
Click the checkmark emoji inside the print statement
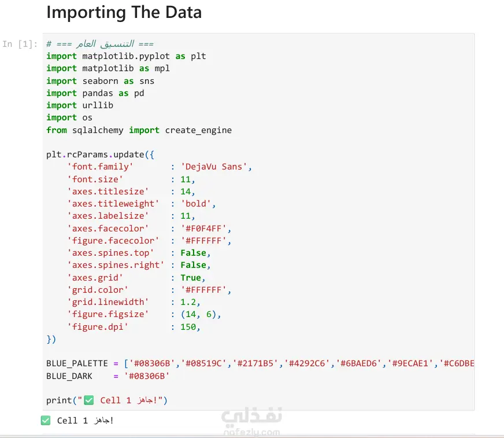pos(88,400)
